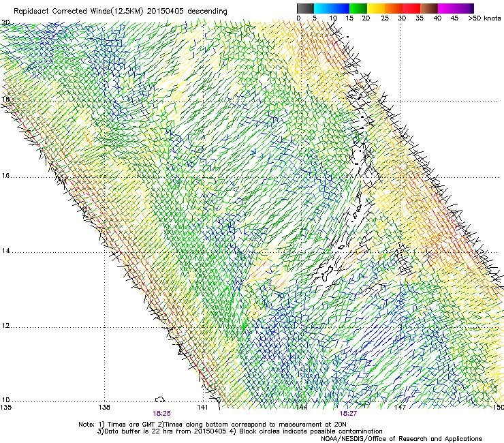Screen dimensions: 504x443
Task: Click the NOAA/NESDIS credit text
Action: [x=401, y=439]
